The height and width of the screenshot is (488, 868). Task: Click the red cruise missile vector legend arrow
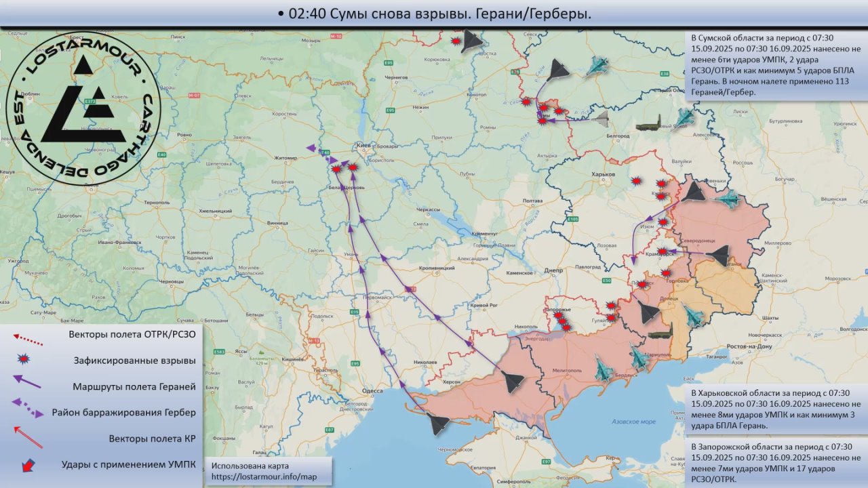28,437
